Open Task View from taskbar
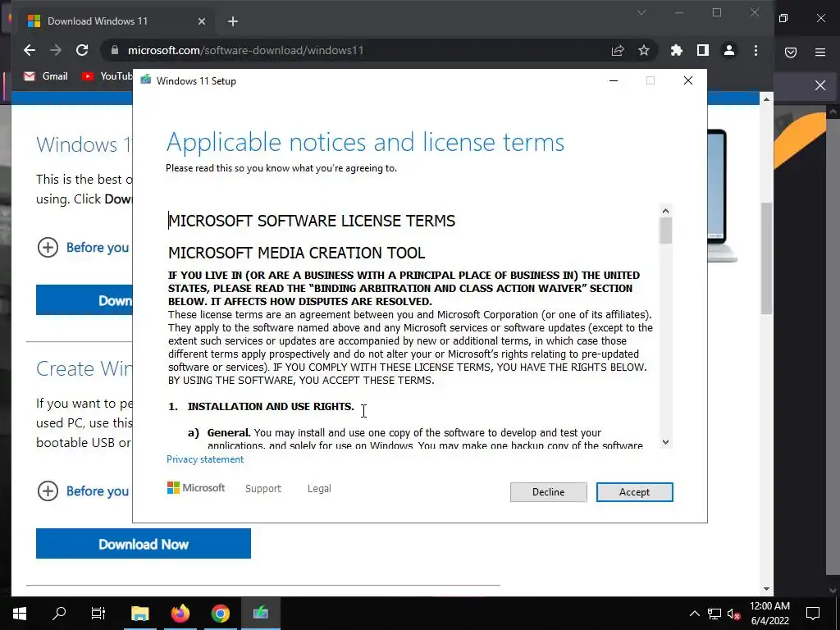This screenshot has width=840, height=630. point(98,614)
